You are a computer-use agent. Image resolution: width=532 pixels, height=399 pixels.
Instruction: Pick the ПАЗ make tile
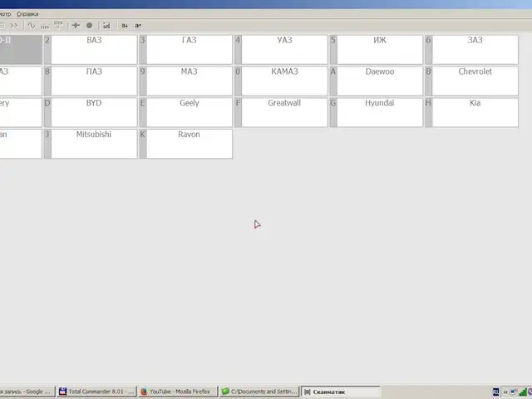[91, 81]
